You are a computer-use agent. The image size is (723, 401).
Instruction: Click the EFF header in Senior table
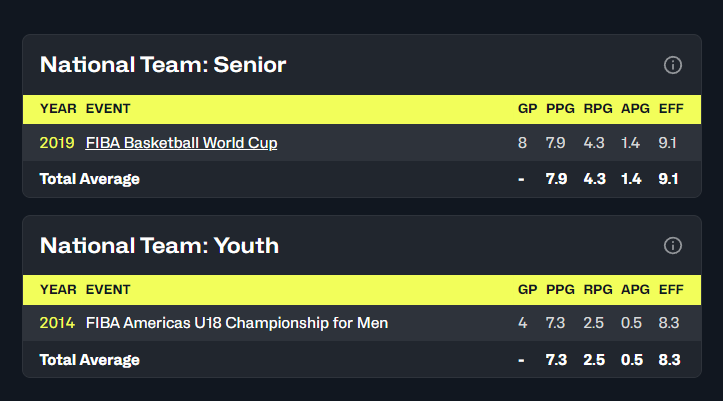(x=671, y=109)
